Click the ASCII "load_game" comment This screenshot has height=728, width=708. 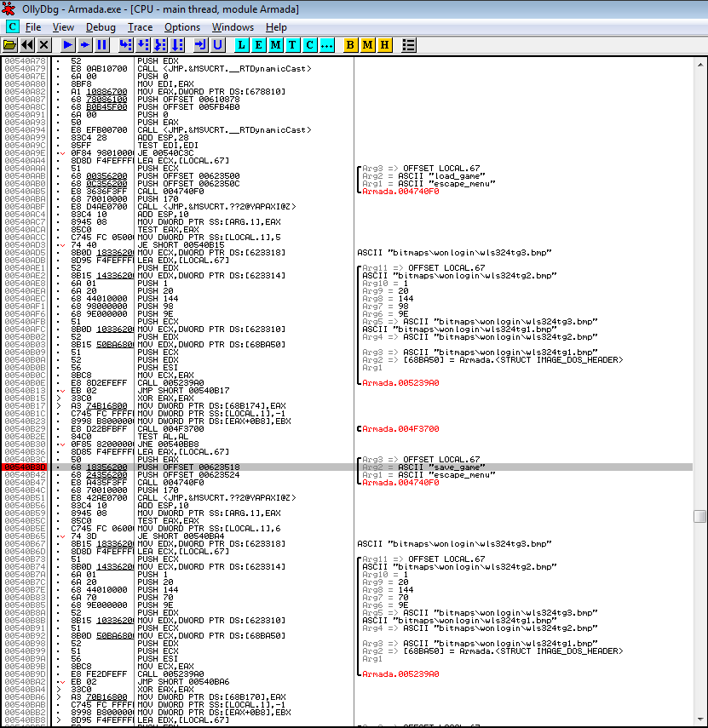[441, 176]
